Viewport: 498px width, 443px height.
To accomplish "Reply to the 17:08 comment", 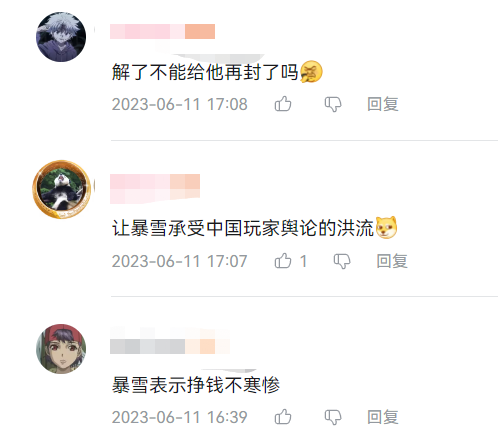I will 383,104.
